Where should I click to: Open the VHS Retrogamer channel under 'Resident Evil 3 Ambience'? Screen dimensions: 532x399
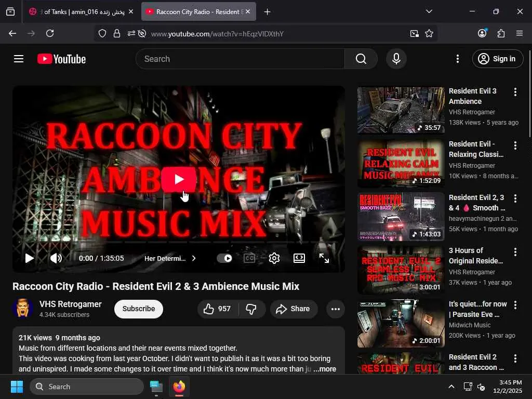[472, 112]
